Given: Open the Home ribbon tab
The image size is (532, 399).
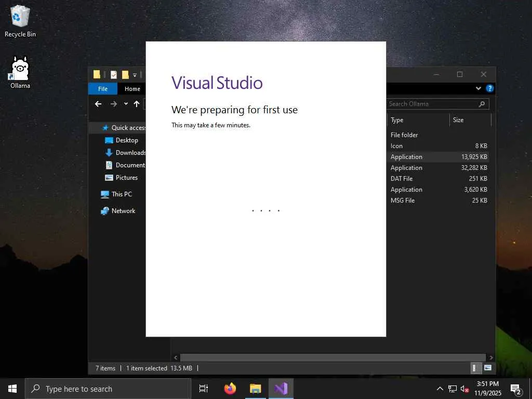Looking at the screenshot, I should pos(132,89).
